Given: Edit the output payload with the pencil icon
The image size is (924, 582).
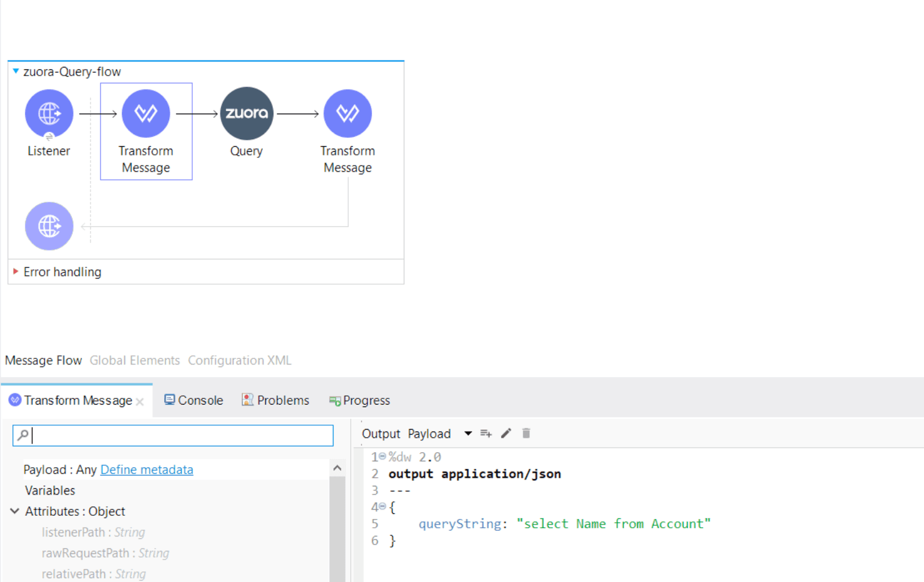Looking at the screenshot, I should [x=506, y=433].
